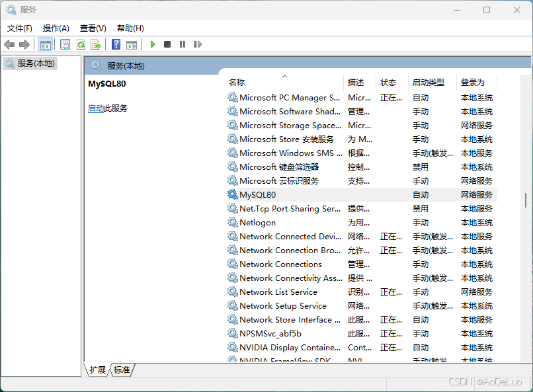Select Network Store Interface service name
The image size is (533, 392).
290,319
